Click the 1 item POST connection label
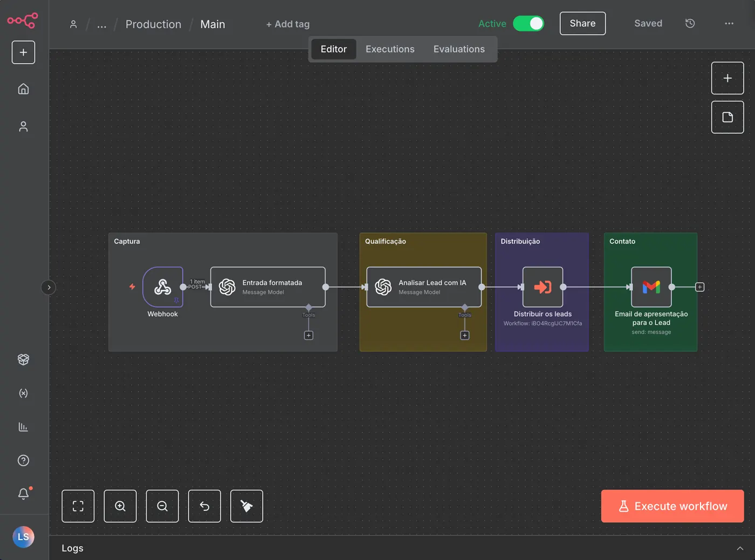This screenshot has height=560, width=755. (x=197, y=284)
